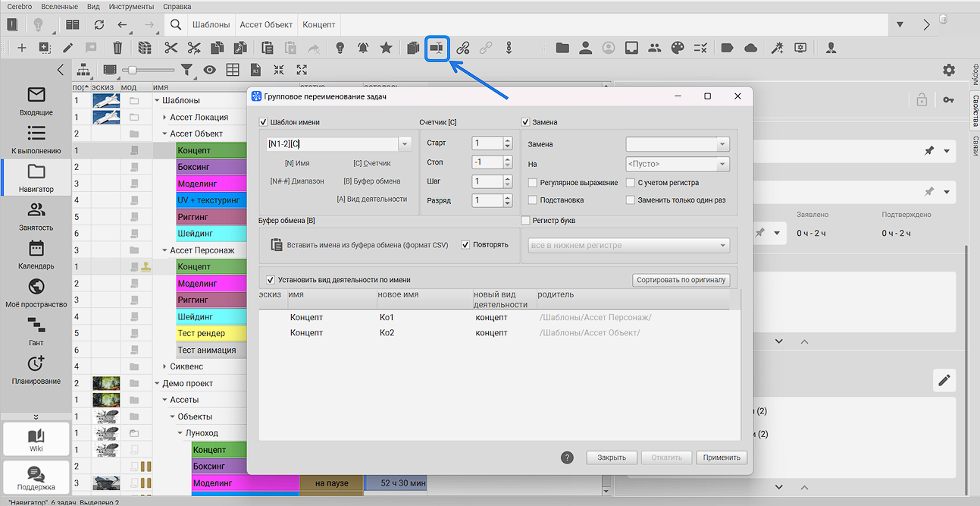The width and height of the screenshot is (980, 506).
Task: Click the [N] Имя template link
Action: [x=297, y=163]
